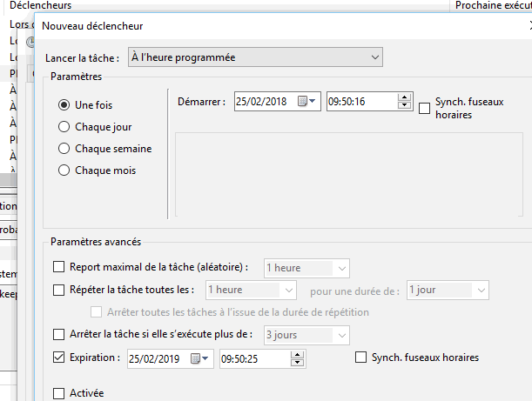Uncheck the Expiration checkbox

click(x=58, y=358)
